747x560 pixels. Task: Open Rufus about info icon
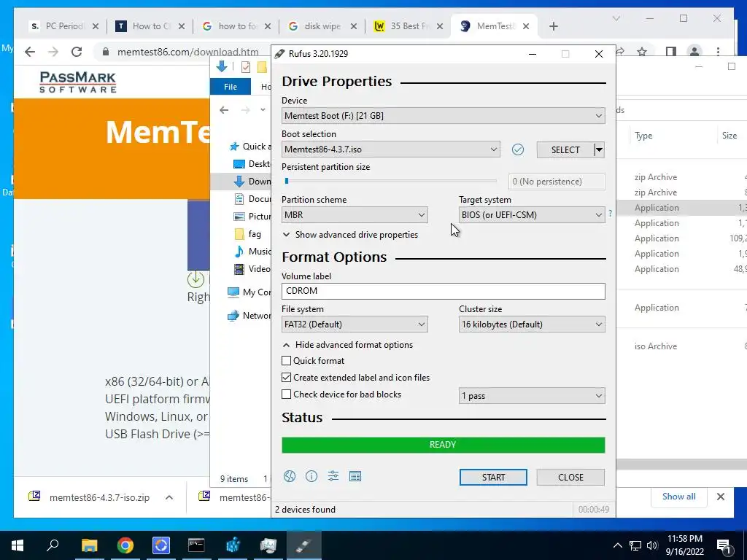tap(311, 476)
